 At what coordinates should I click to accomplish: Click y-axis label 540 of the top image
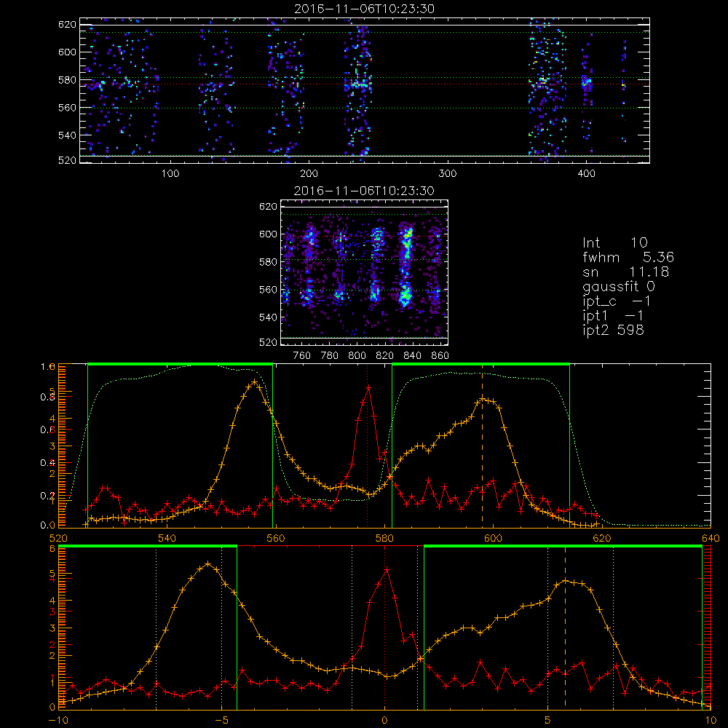(x=67, y=135)
